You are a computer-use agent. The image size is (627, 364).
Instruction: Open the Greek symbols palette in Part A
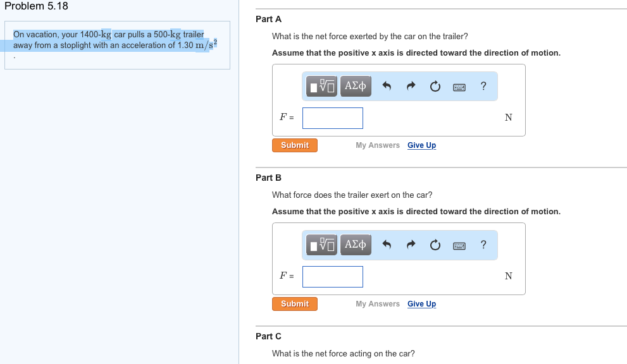tap(356, 87)
